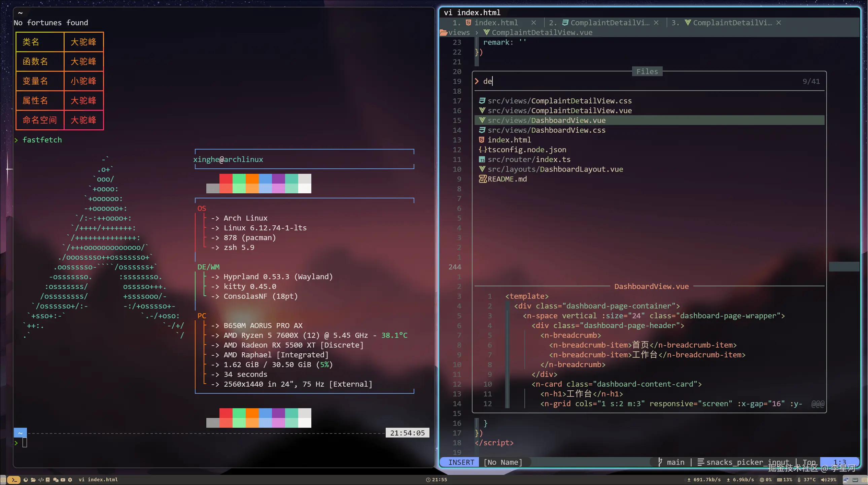This screenshot has height=485, width=868.
Task: Click the terminal workspace icon in bar
Action: click(14, 480)
